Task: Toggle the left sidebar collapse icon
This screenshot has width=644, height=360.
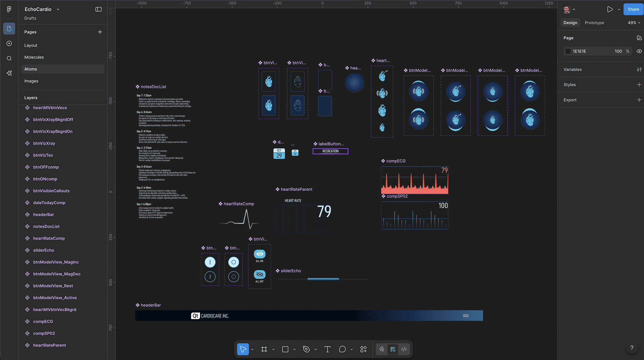Action: point(98,9)
